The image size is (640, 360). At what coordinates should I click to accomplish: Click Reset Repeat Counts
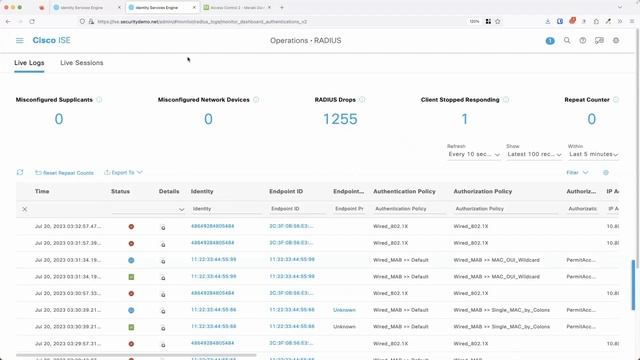coord(64,173)
